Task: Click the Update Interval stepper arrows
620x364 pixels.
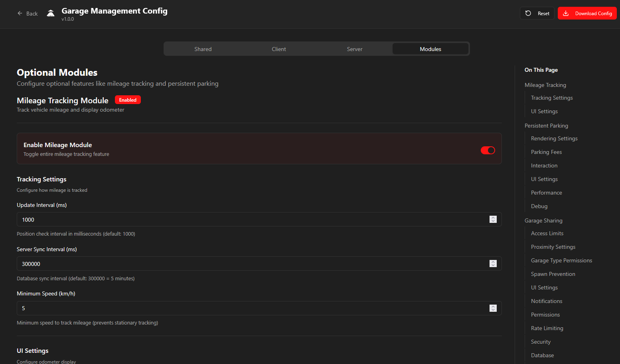Action: click(493, 219)
